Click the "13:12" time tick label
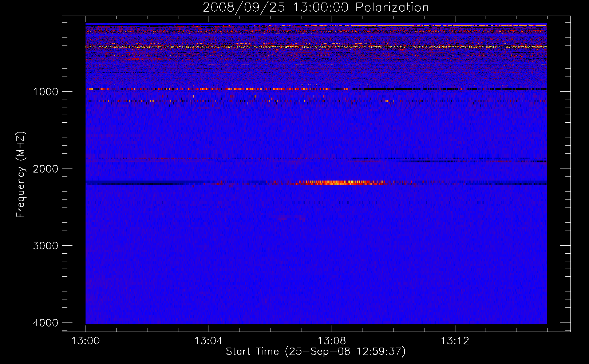 [x=455, y=341]
